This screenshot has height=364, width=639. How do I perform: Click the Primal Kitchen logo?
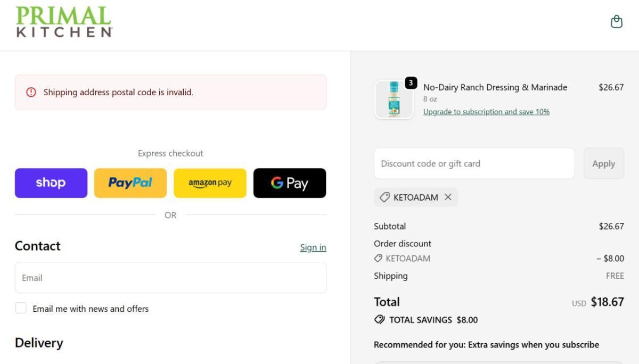[x=64, y=22]
